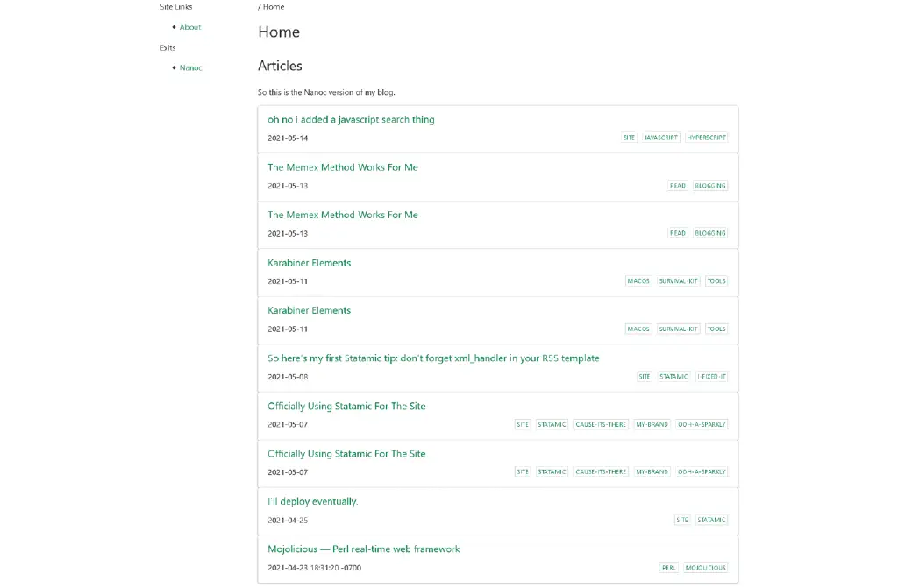Select the JAVASCRIPT tag
Image resolution: width=898 pixels, height=588 pixels.
pyautogui.click(x=660, y=138)
